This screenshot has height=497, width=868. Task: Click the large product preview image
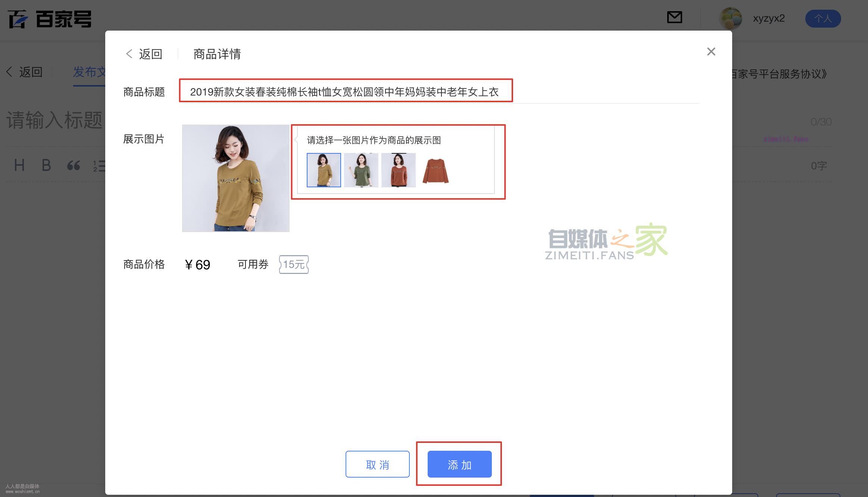point(236,178)
